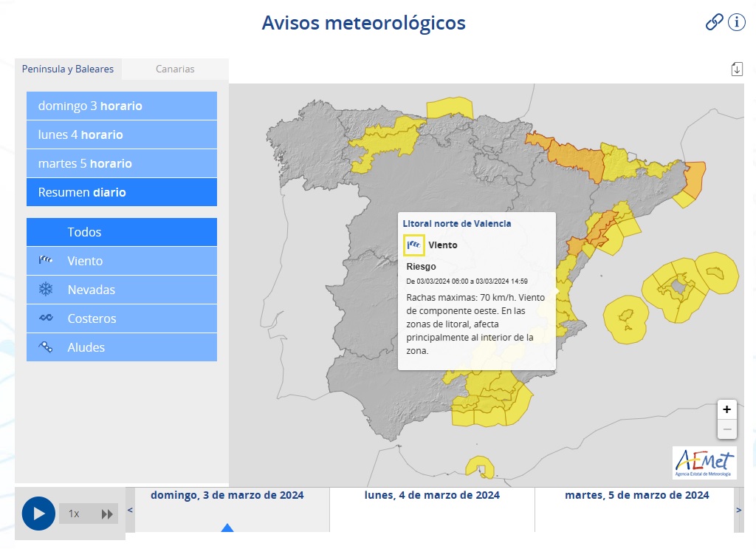This screenshot has width=756, height=549.
Task: Zoom in with the plus button
Action: pos(726,409)
